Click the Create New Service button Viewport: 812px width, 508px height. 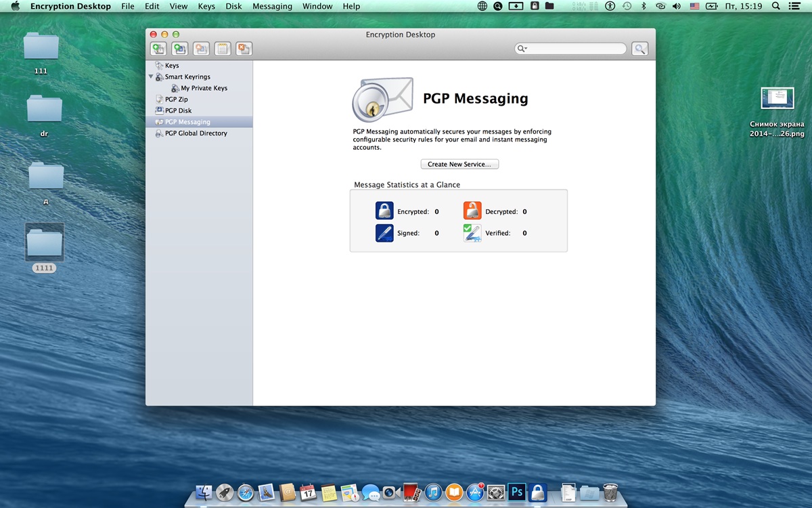coord(459,165)
